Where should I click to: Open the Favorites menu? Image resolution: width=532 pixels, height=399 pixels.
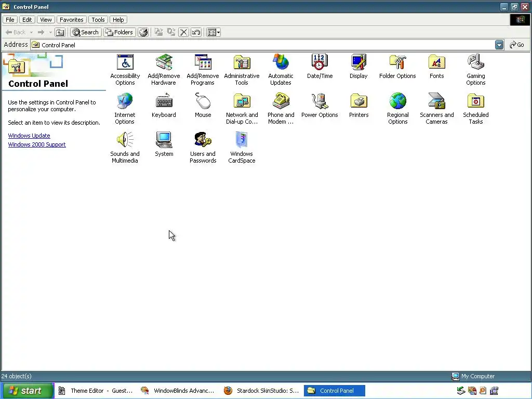pyautogui.click(x=72, y=20)
